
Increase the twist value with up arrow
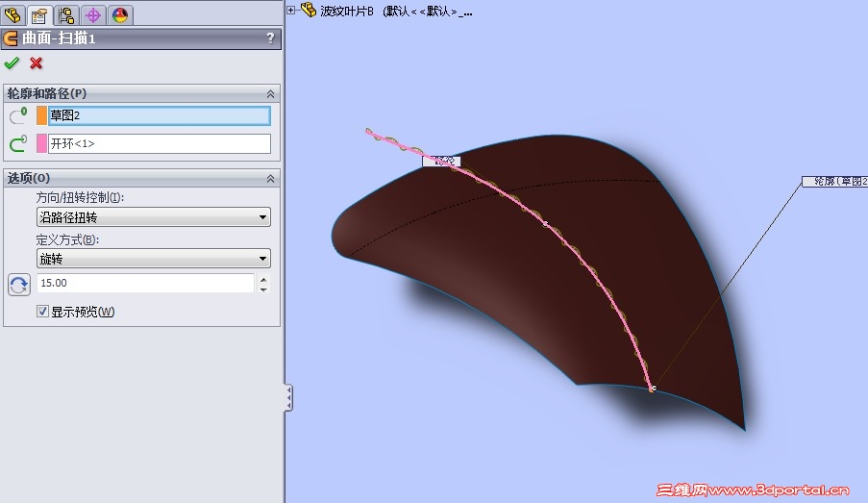264,279
